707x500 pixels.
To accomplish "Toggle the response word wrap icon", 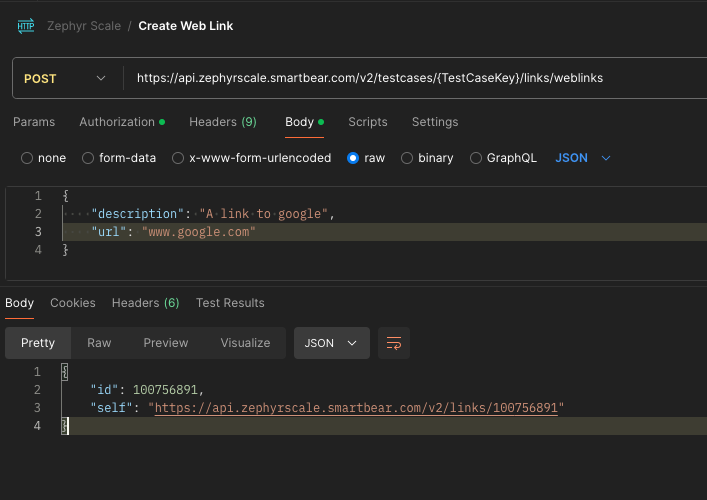I will [394, 343].
